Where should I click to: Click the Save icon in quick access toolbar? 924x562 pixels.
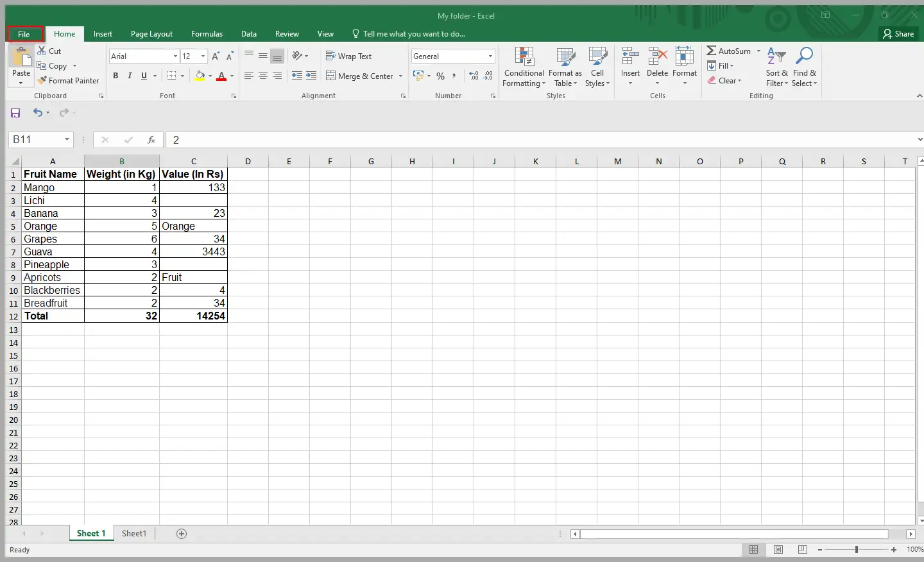15,113
